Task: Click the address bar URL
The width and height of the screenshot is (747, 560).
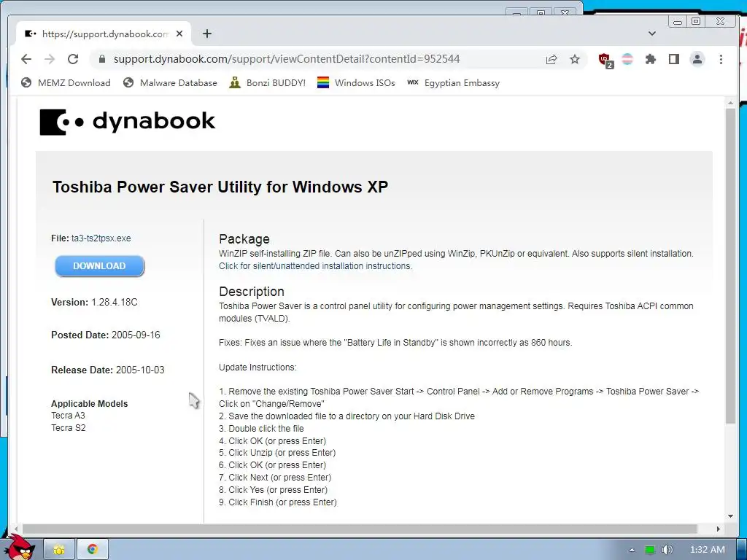Action: pos(286,59)
